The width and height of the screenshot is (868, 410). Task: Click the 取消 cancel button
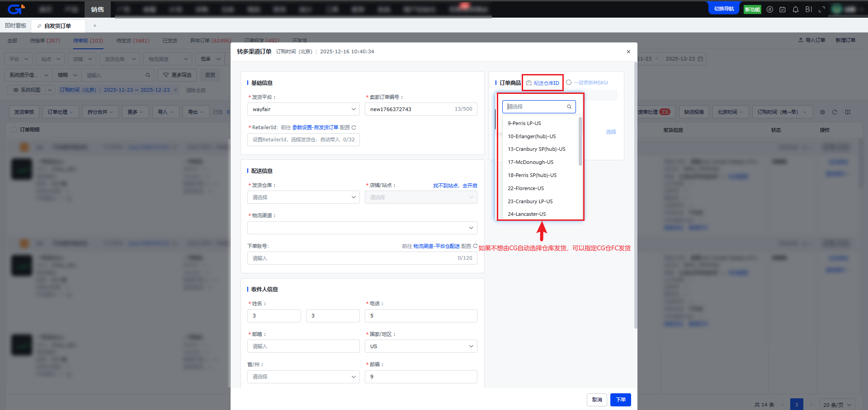[x=597, y=400]
